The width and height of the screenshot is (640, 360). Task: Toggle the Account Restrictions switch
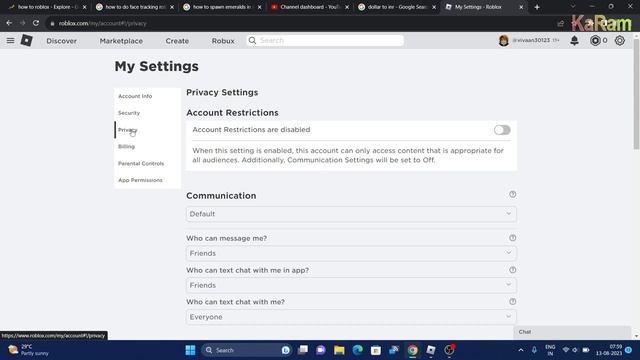502,130
